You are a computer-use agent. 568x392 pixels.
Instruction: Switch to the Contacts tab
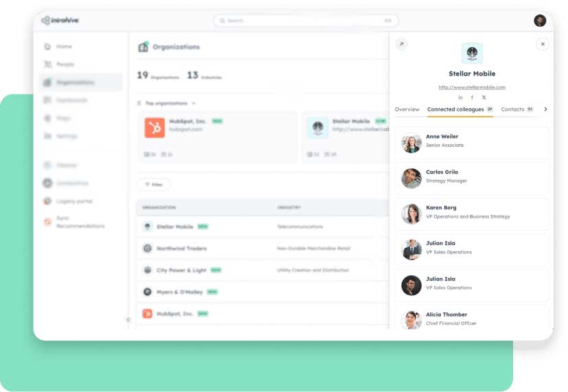[x=517, y=109]
